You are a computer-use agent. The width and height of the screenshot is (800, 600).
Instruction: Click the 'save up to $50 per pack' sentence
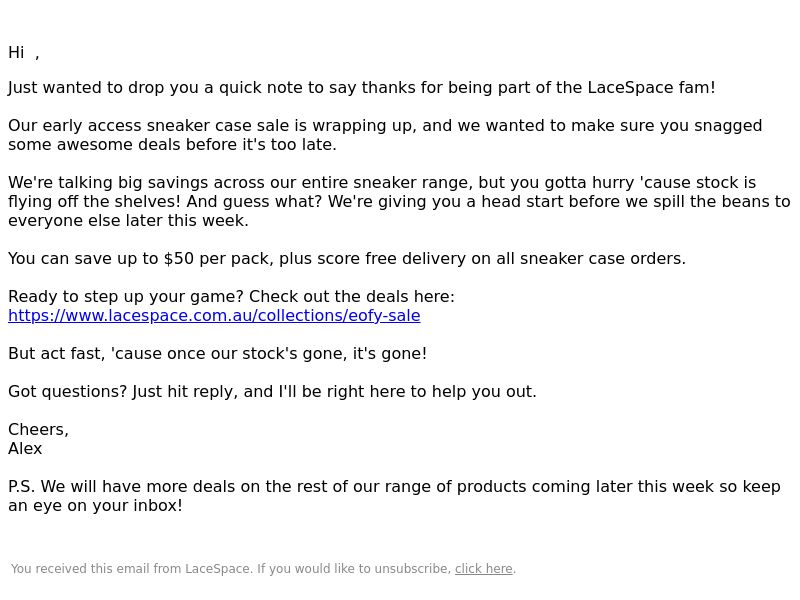(347, 259)
